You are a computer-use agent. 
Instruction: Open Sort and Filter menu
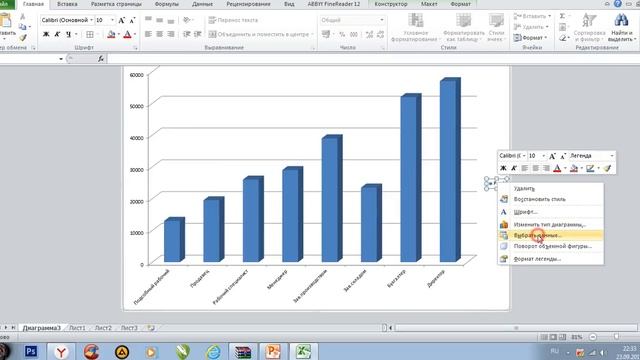click(589, 27)
